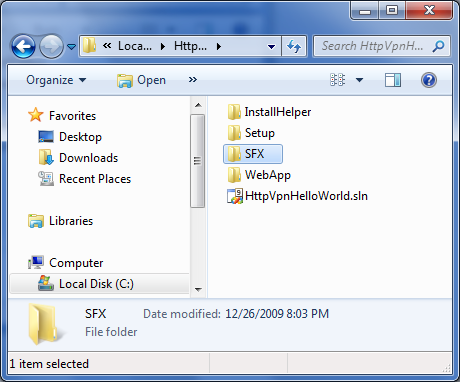Viewport: 460px width, 382px height.
Task: Click the Favorites star icon
Action: pos(36,115)
